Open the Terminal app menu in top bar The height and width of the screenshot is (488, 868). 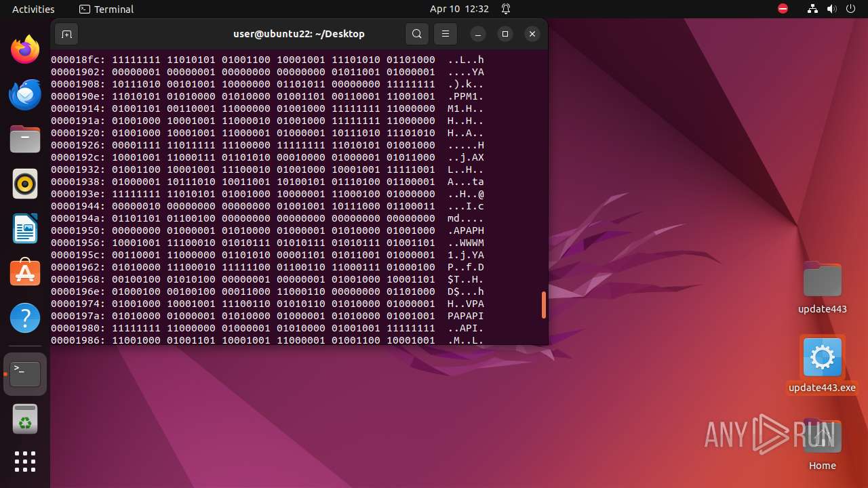106,9
